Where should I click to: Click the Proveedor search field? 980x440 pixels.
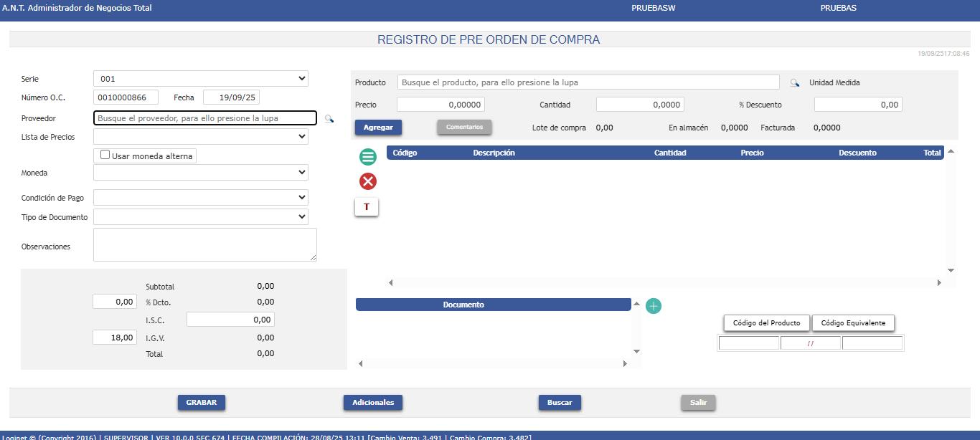click(x=205, y=118)
